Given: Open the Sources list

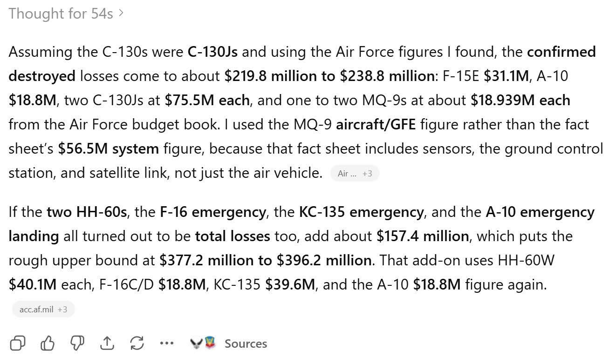Looking at the screenshot, I should pos(246,344).
